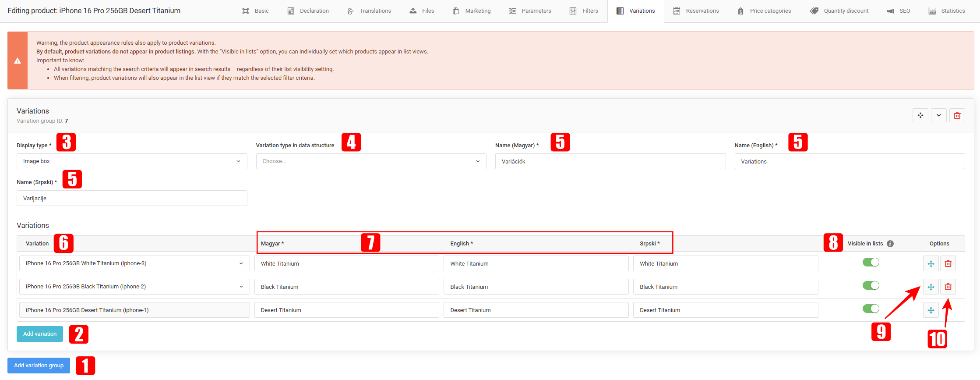The height and width of the screenshot is (380, 980).
Task: Click the Add variation group button
Action: click(39, 366)
